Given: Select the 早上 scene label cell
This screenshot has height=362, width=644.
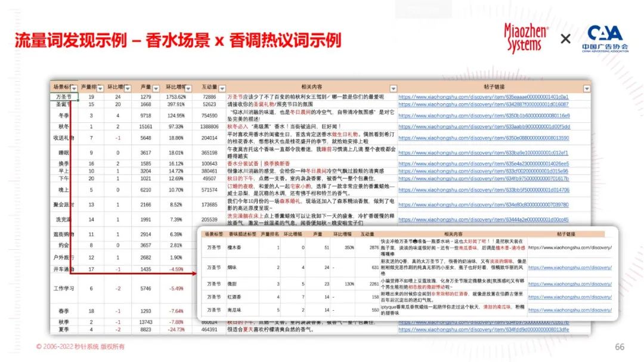Looking at the screenshot, I should pos(64,171).
